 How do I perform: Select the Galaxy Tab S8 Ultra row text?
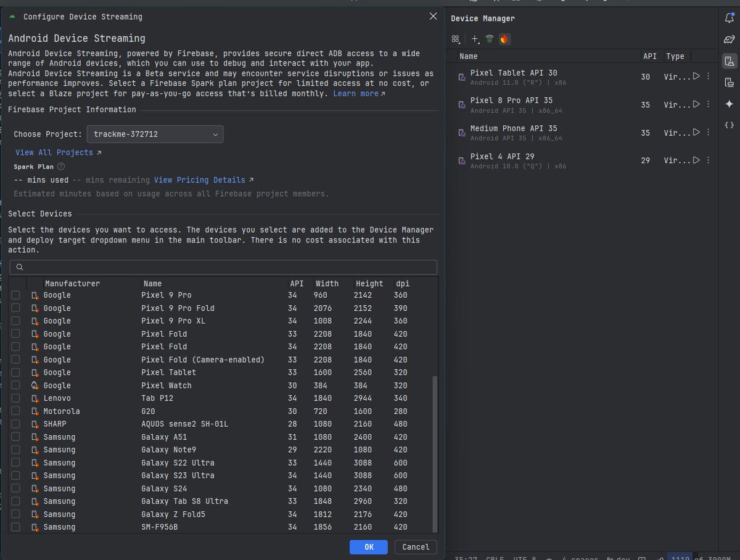(184, 501)
